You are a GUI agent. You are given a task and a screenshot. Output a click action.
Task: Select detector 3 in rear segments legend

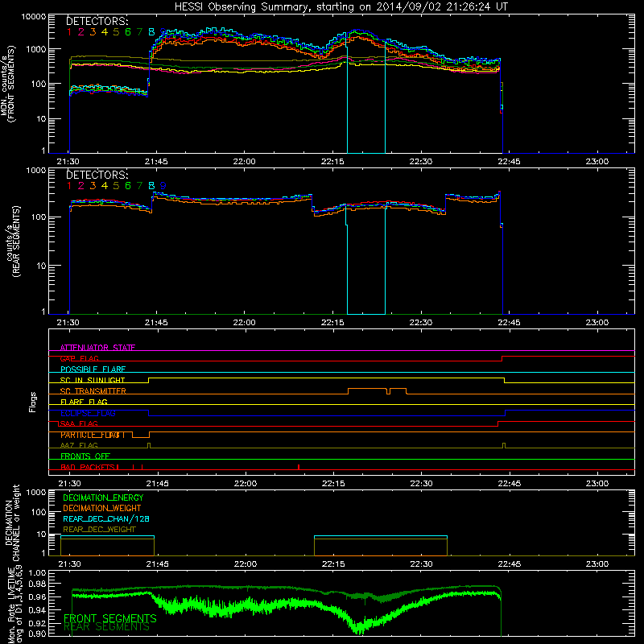(93, 186)
